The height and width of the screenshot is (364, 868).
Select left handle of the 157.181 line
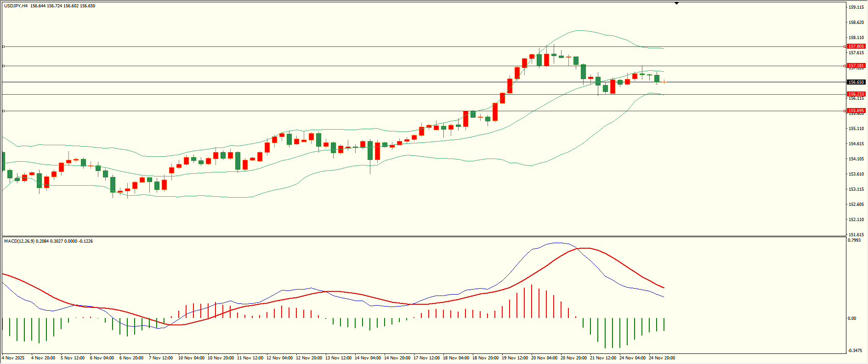click(x=4, y=66)
